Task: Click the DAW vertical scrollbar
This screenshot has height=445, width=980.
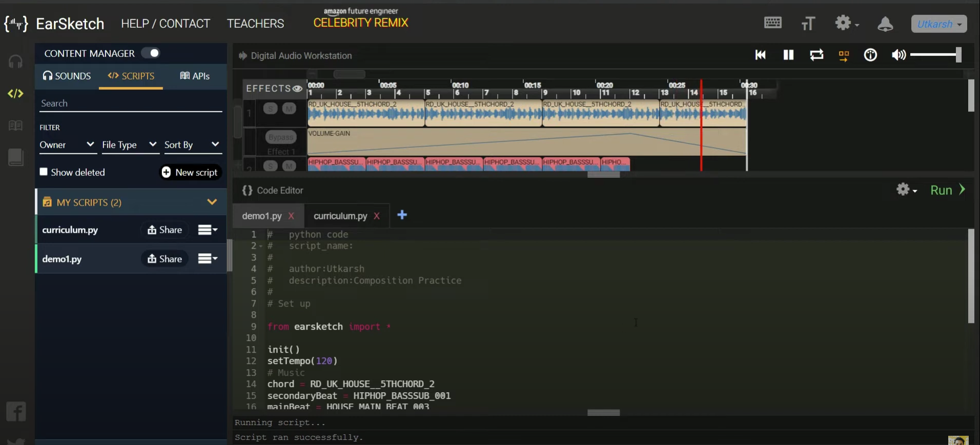Action: coord(971,95)
